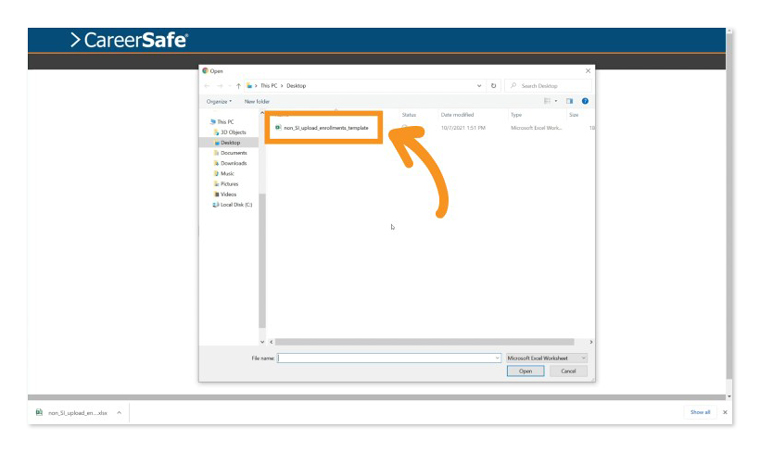Click the Back navigation arrow
This screenshot has width=760, height=452.
tap(207, 86)
